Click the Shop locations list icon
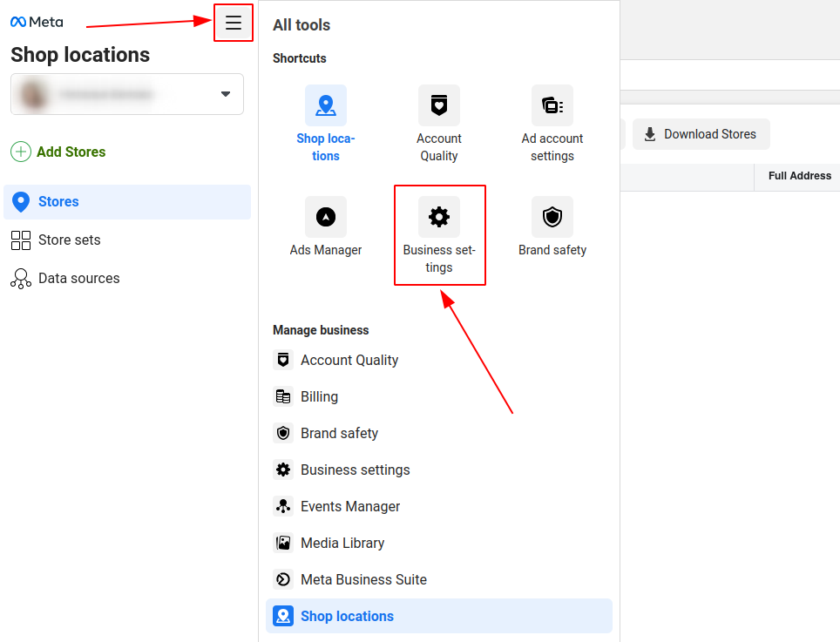 [x=283, y=616]
